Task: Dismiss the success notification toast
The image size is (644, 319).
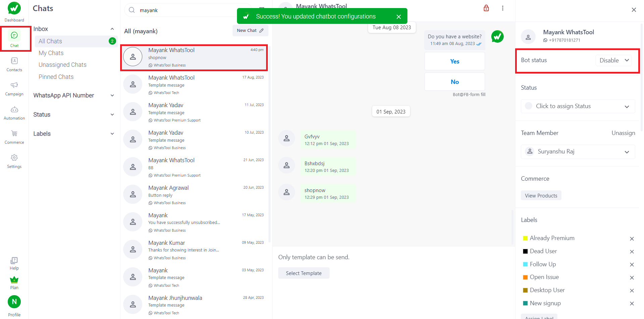Action: coord(399,16)
